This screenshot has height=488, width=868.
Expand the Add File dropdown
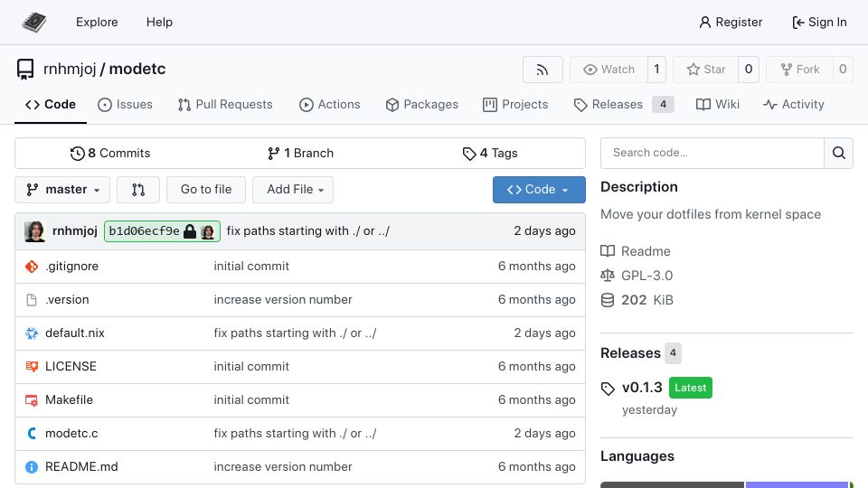click(x=293, y=190)
